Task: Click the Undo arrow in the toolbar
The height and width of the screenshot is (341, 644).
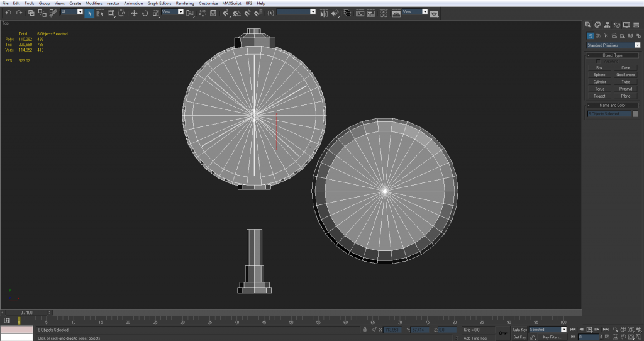Action: [8, 13]
